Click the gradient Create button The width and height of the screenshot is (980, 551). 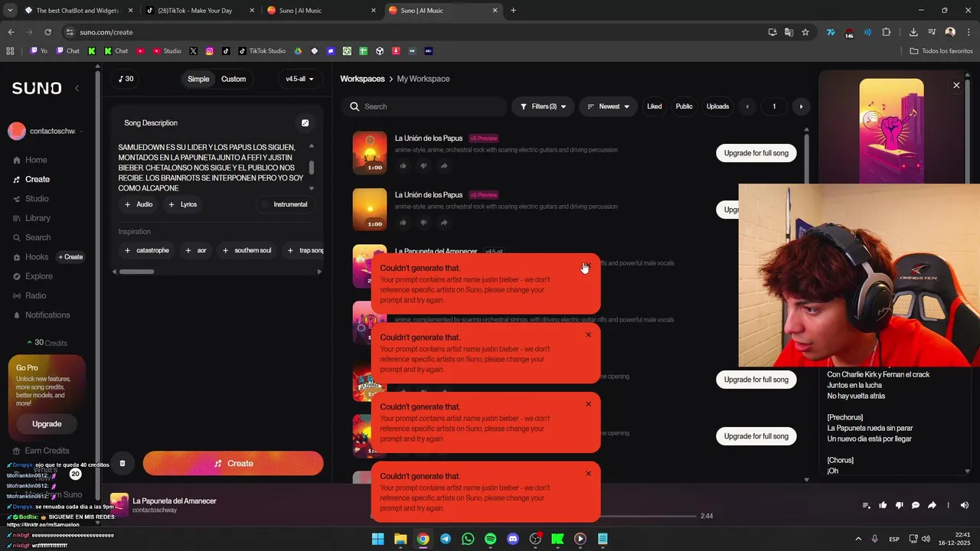[x=233, y=463]
